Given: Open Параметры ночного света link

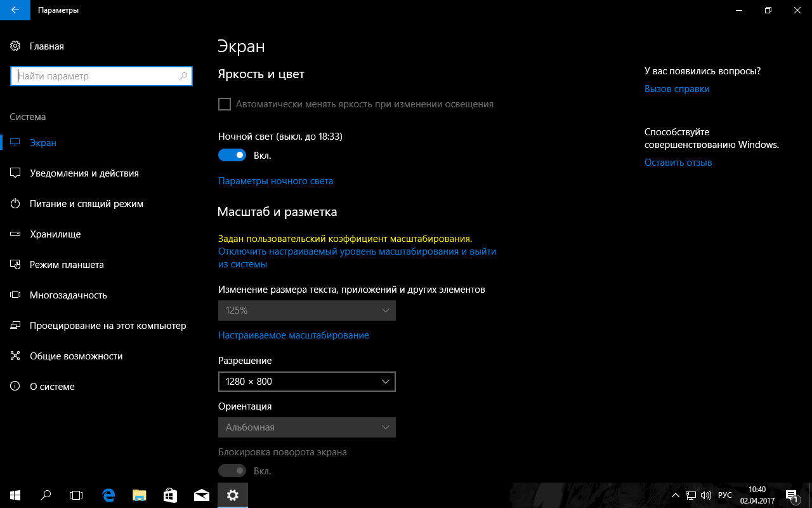Looking at the screenshot, I should tap(275, 181).
